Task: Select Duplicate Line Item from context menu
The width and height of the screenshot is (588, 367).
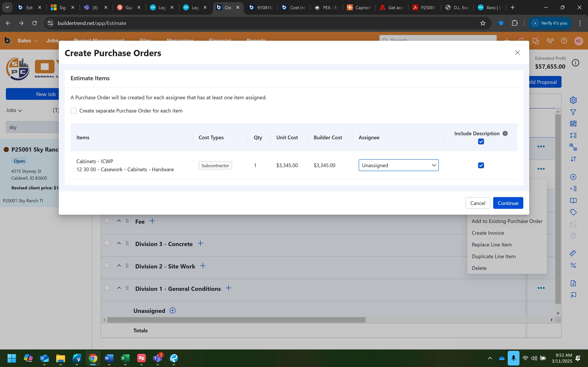Action: point(494,256)
